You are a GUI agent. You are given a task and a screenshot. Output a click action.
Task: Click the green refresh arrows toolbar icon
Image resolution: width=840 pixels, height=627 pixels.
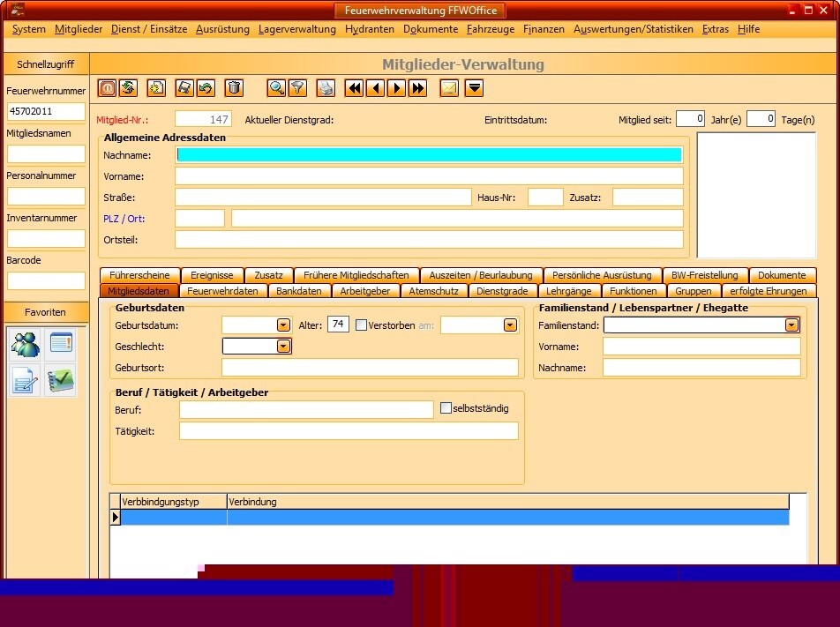tap(128, 88)
